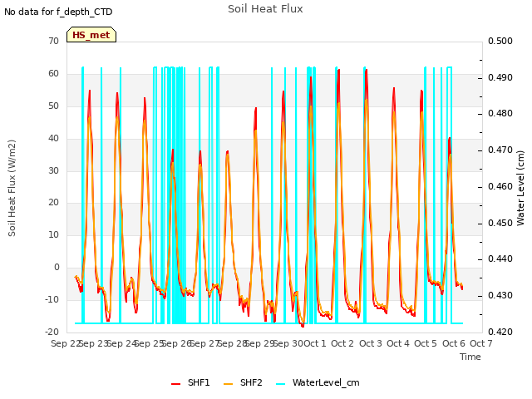Select the HS_met station label
The height and width of the screenshot is (399, 532).
[x=91, y=35]
